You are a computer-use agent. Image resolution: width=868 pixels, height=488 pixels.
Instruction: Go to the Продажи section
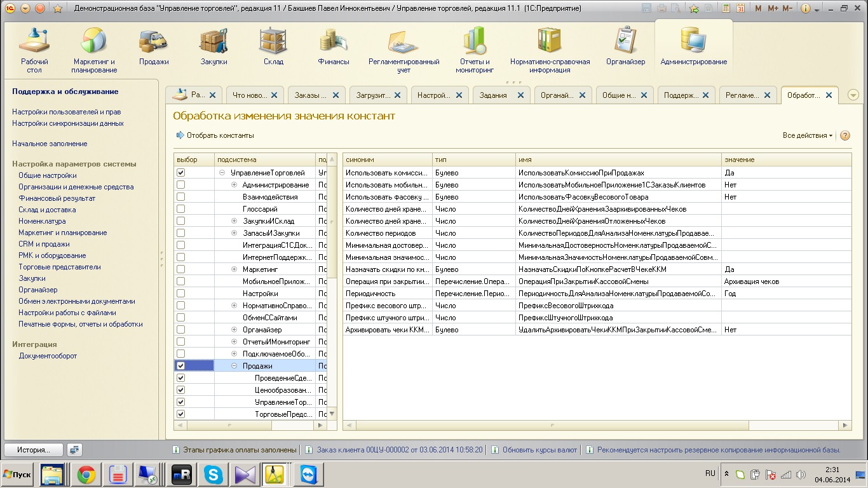pyautogui.click(x=154, y=47)
